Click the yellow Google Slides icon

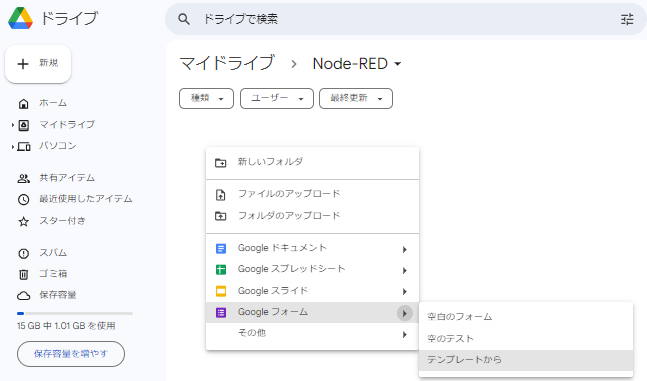[221, 291]
